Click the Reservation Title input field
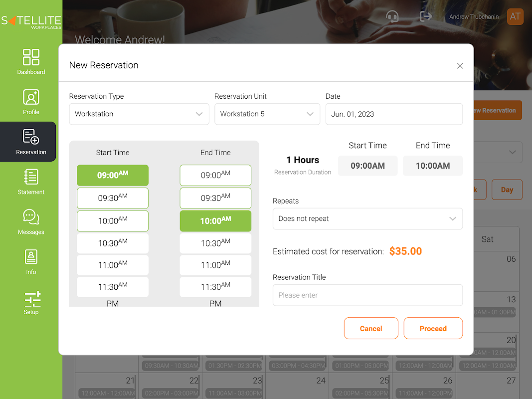This screenshot has height=399, width=532. tap(367, 295)
